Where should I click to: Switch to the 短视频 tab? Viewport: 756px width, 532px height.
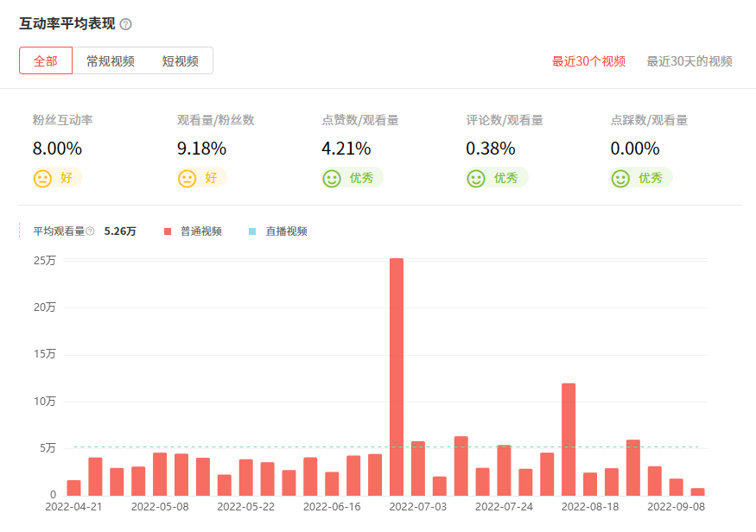[x=180, y=61]
